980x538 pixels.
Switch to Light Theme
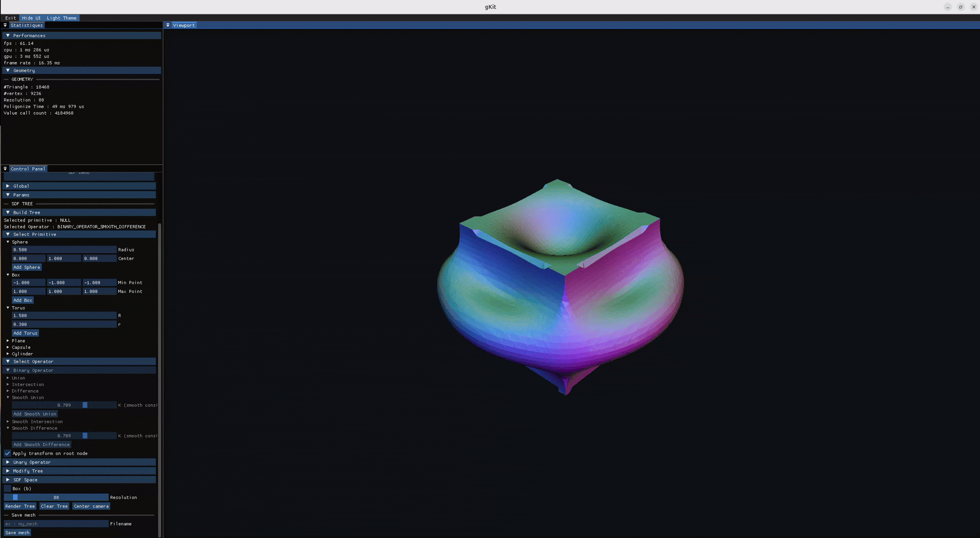coord(62,18)
